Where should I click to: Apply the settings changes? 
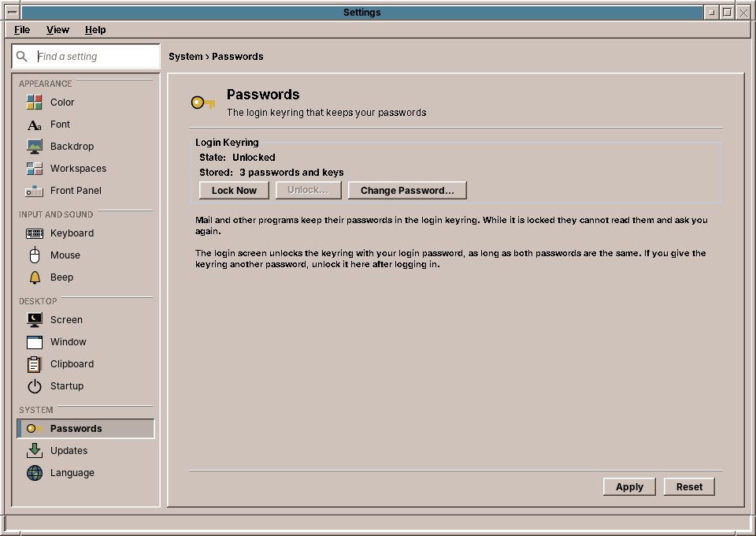point(629,487)
